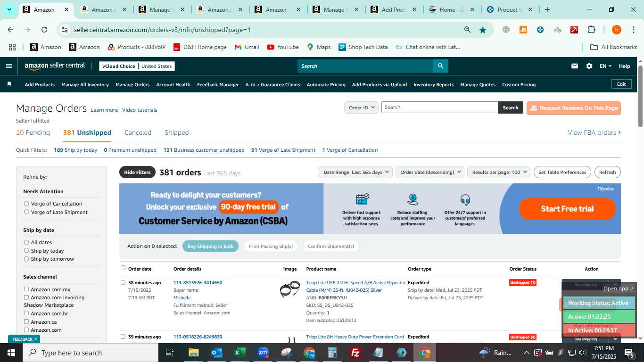The width and height of the screenshot is (644, 362).
Task: Select the Ship by today radio button
Action: pyautogui.click(x=26, y=251)
